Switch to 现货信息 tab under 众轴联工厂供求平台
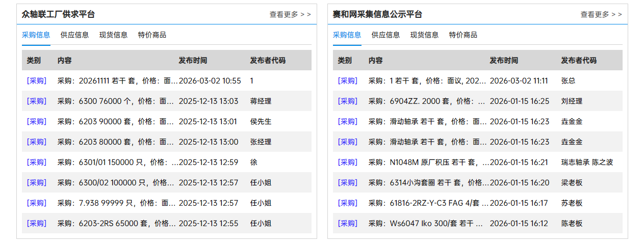644x244 pixels. coord(113,35)
